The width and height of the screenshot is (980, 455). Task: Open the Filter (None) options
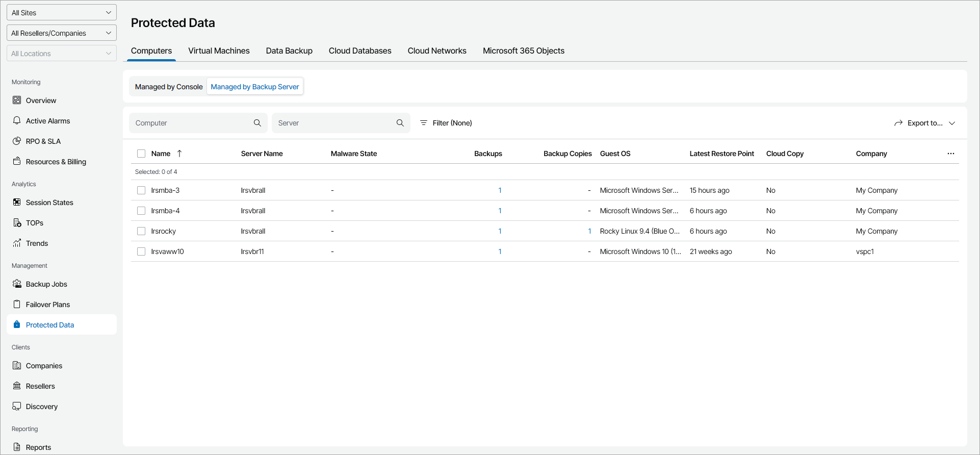point(446,123)
